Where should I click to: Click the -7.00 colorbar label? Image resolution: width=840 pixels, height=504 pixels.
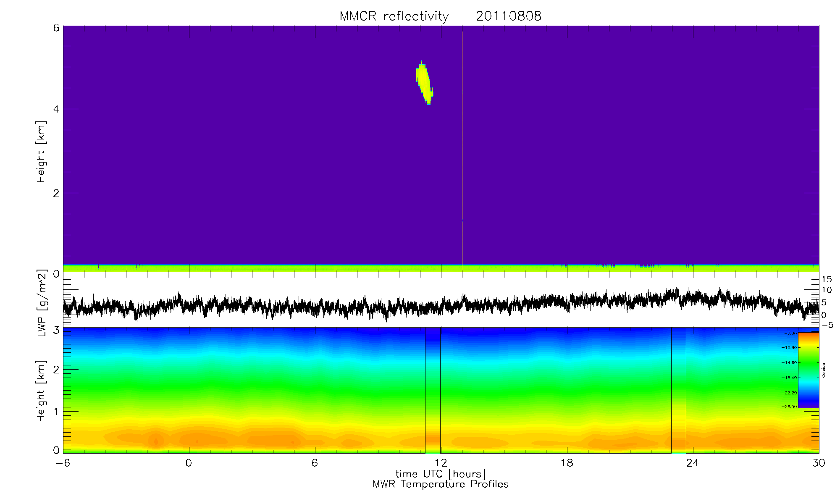tap(790, 333)
